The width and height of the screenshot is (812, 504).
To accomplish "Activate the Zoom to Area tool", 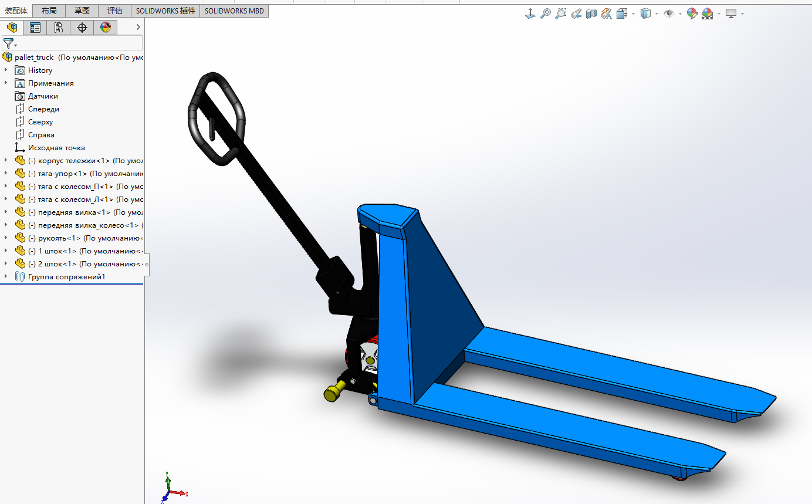I will [x=561, y=13].
